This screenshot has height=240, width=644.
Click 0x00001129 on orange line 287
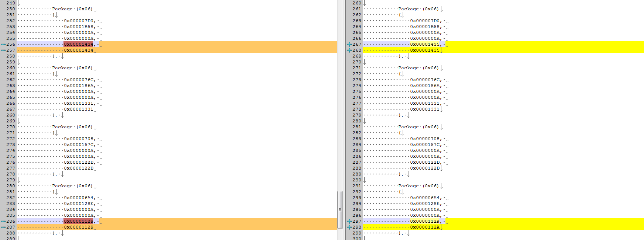pyautogui.click(x=79, y=227)
